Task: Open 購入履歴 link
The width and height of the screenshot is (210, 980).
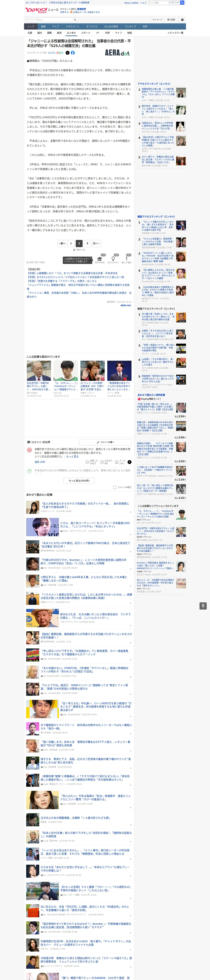Action: click(171, 20)
